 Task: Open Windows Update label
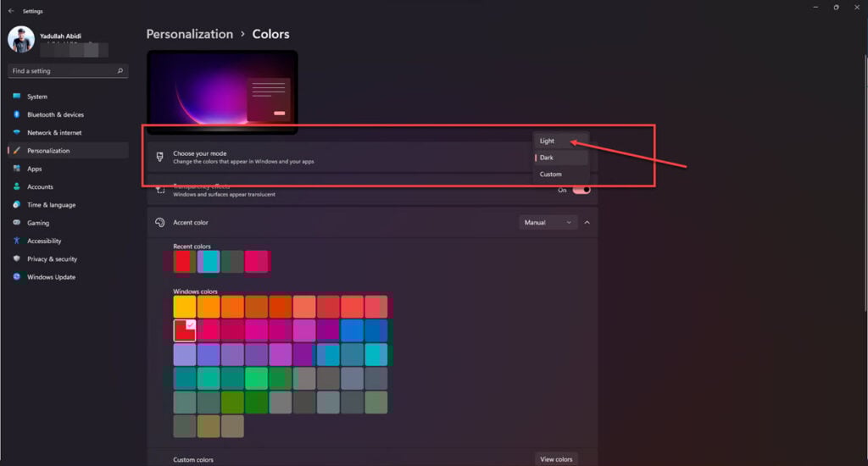(52, 277)
